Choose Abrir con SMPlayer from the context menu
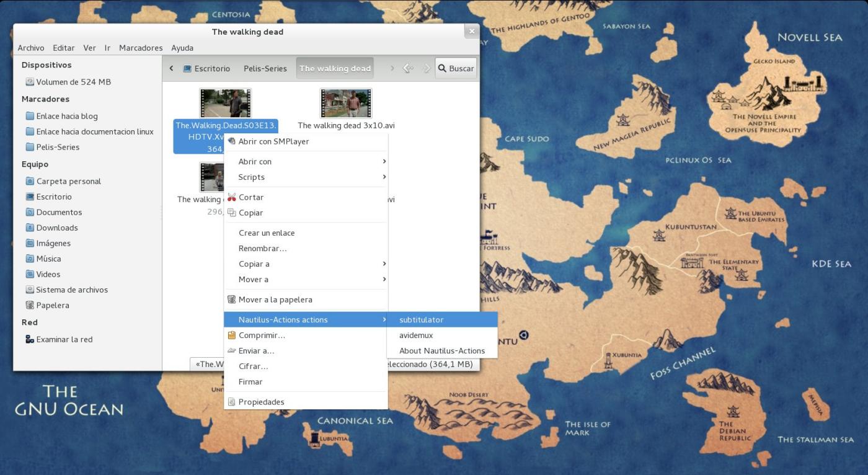This screenshot has width=868, height=475. pyautogui.click(x=306, y=141)
